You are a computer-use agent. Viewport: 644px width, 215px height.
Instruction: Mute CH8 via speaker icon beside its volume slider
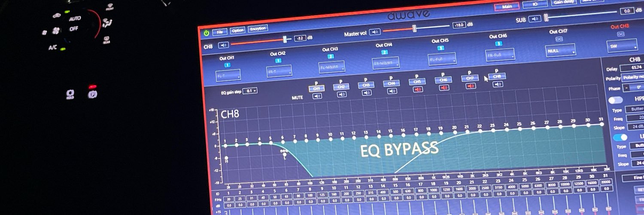click(223, 45)
